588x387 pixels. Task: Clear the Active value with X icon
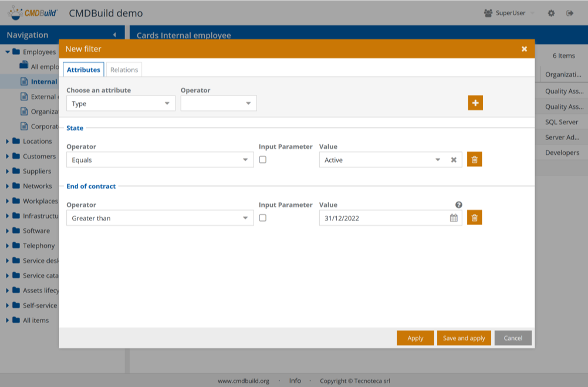pos(454,160)
